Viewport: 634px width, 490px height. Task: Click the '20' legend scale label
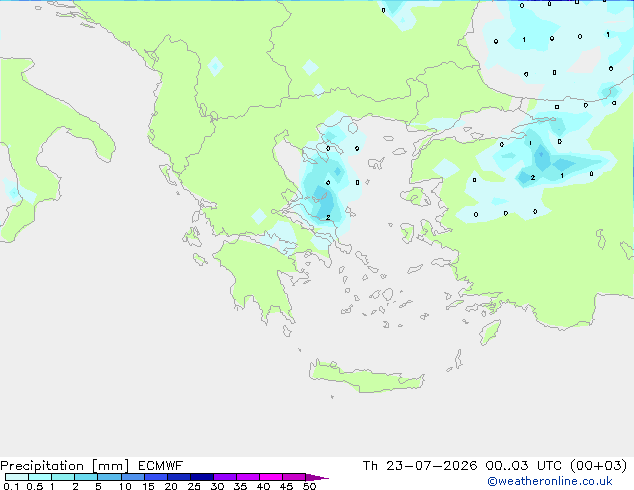pos(171,486)
